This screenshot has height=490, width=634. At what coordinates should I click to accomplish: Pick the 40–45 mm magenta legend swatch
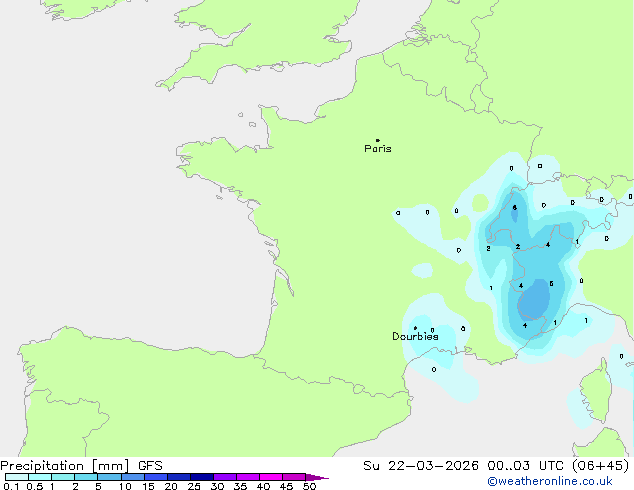tap(271, 477)
